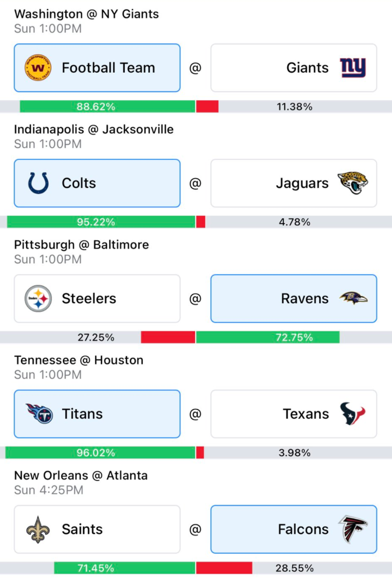Open the New Orleans @ Atlanta matchup title
392x578 pixels.
click(x=81, y=476)
